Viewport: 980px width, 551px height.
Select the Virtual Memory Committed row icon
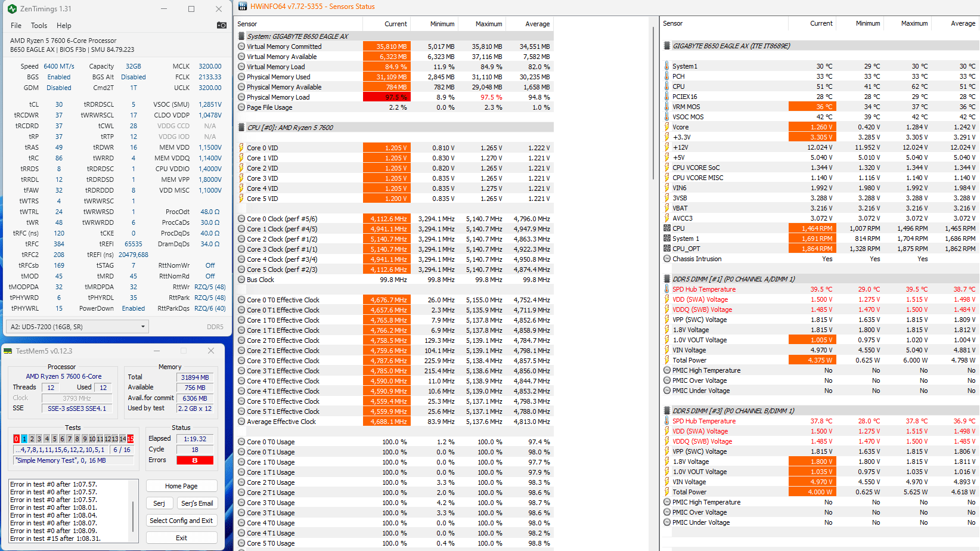(241, 47)
